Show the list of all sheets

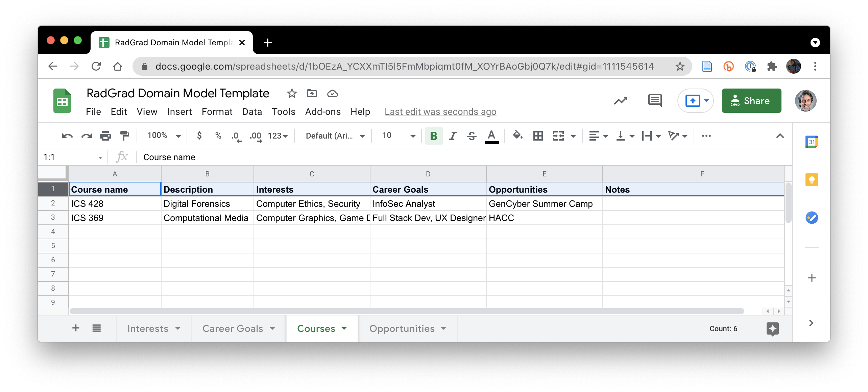click(97, 328)
